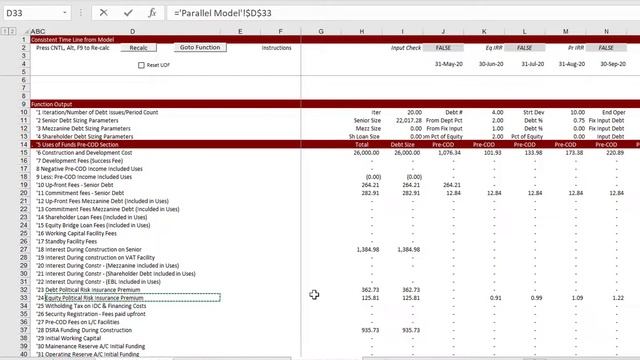This screenshot has width=640, height=360.
Task: Click '6 Construction and Development Cost' label
Action: point(84,153)
